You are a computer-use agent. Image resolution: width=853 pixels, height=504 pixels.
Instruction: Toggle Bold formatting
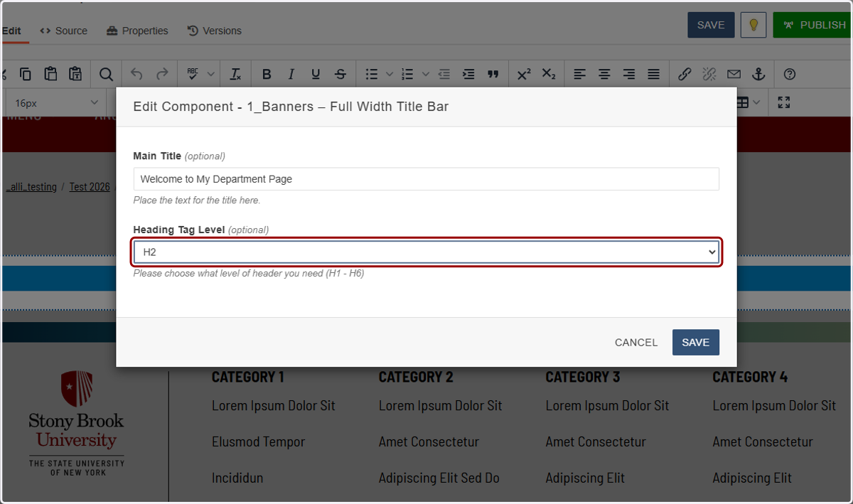(267, 74)
